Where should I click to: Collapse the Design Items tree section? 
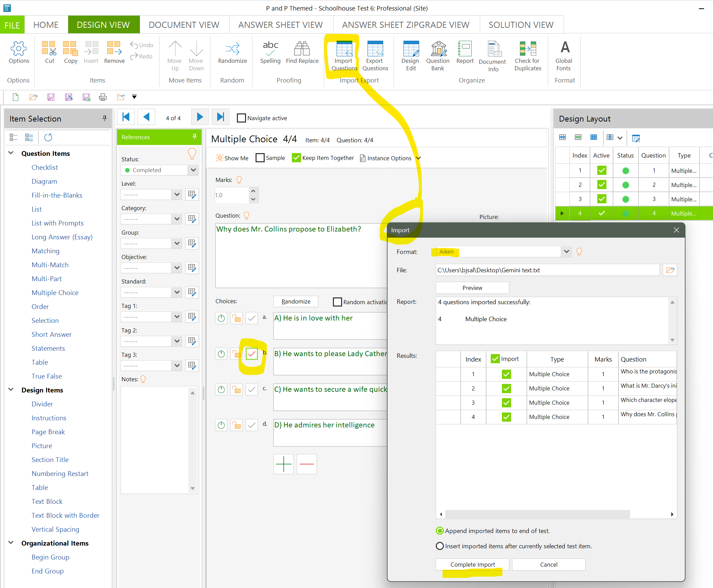coord(11,390)
